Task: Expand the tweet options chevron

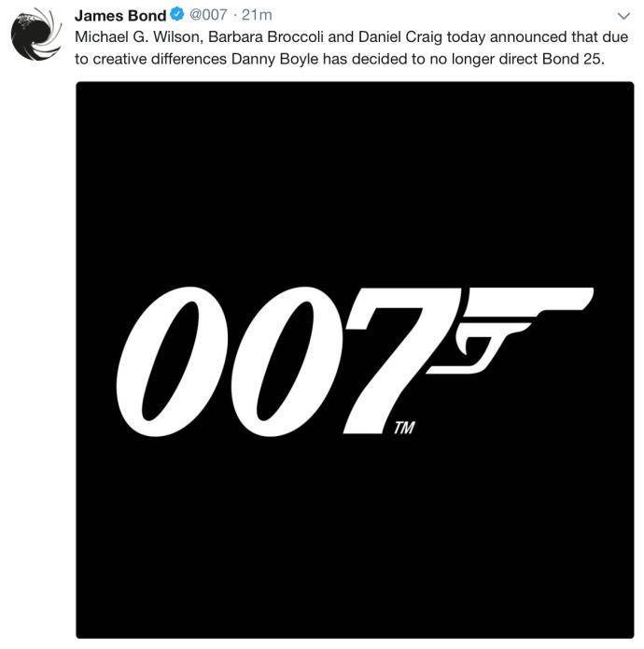Action: [623, 16]
